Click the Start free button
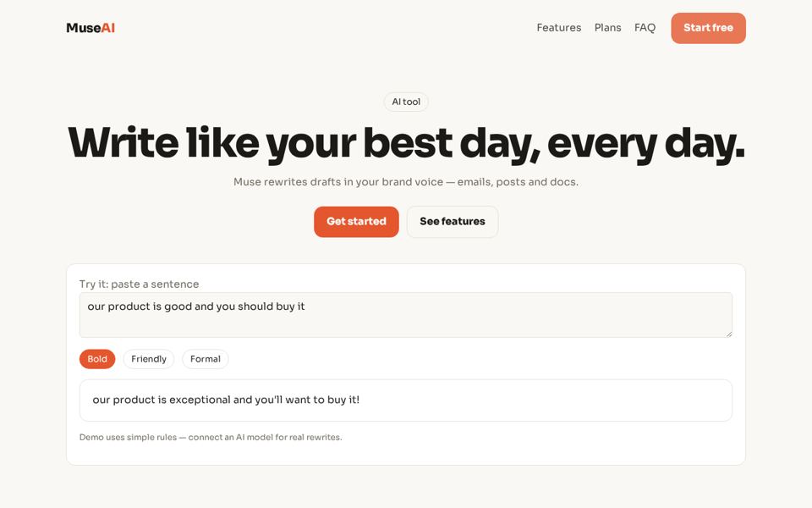The image size is (812, 508). (x=709, y=28)
